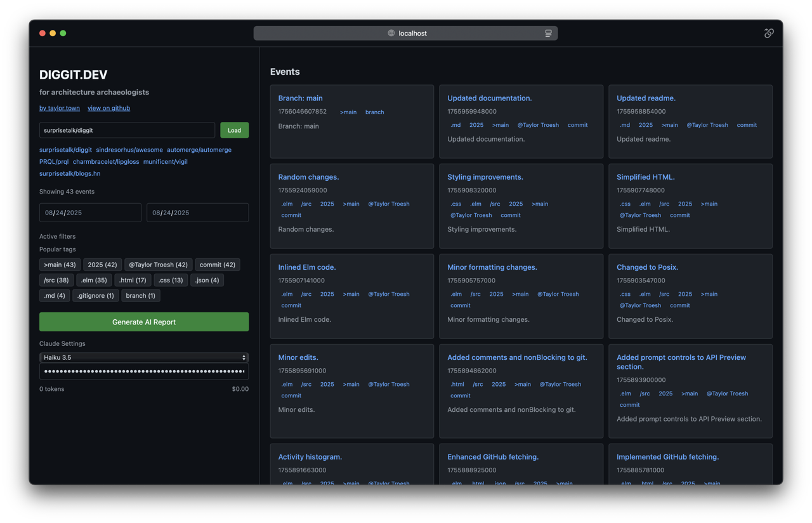Click the start date field on the left
This screenshot has width=812, height=523.
click(90, 213)
